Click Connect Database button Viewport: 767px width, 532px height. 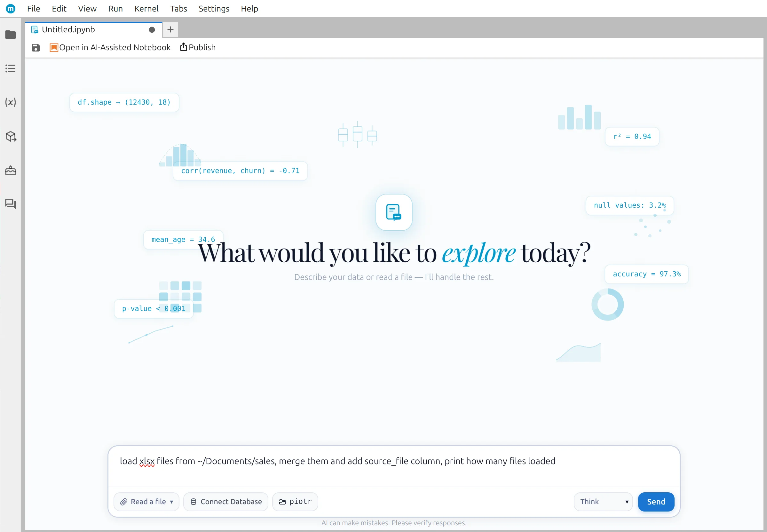[x=225, y=502]
